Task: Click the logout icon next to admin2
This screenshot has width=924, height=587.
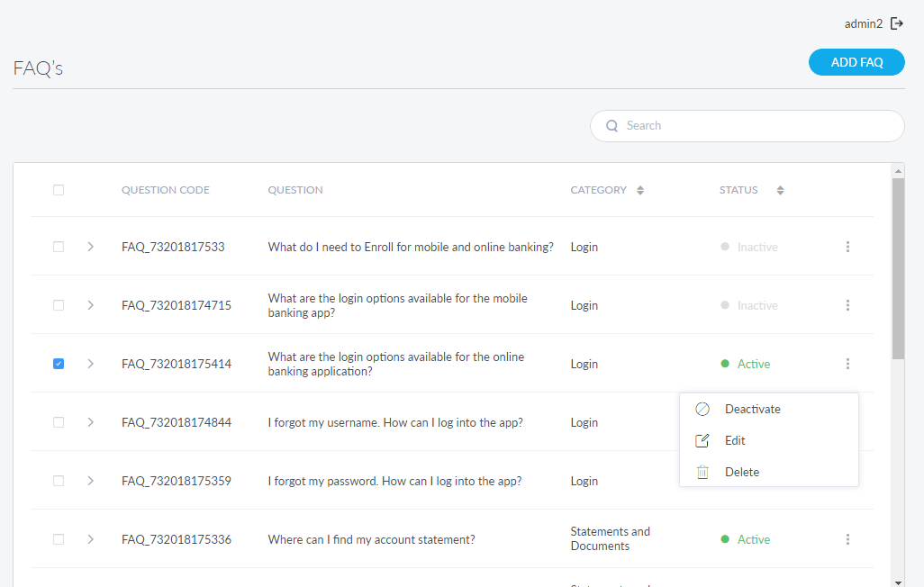Action: [896, 24]
